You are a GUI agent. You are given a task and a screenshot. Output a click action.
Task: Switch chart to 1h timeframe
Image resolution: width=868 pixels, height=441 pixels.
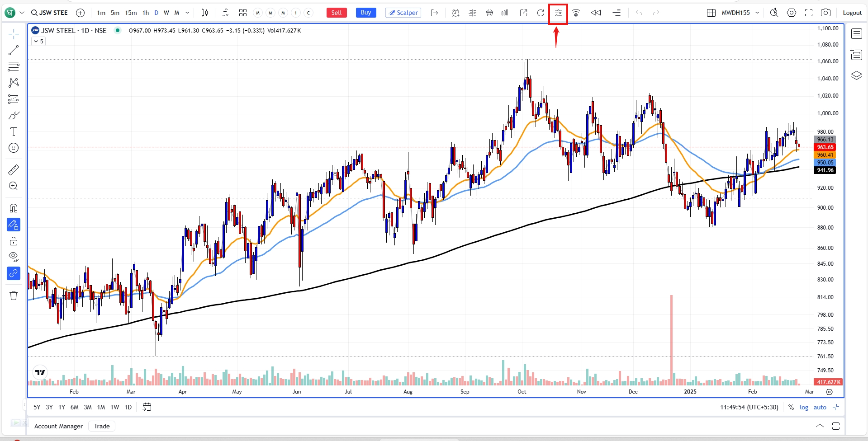[x=146, y=13]
